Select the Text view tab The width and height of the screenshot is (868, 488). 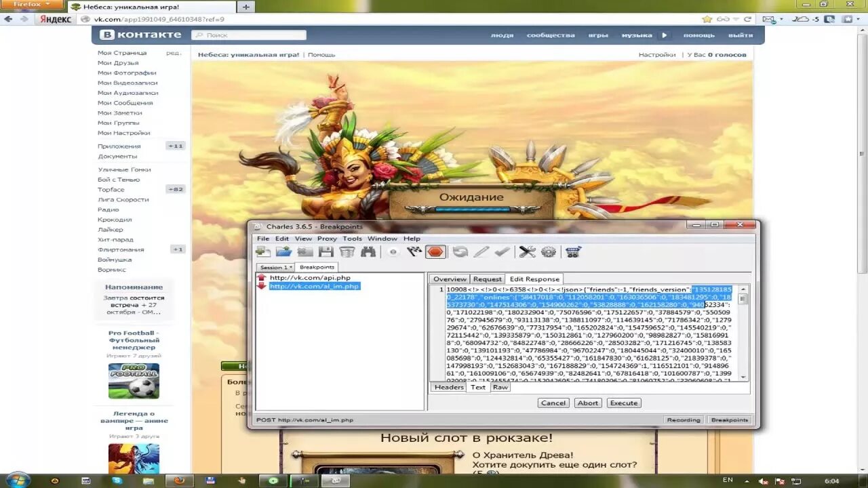pyautogui.click(x=478, y=387)
